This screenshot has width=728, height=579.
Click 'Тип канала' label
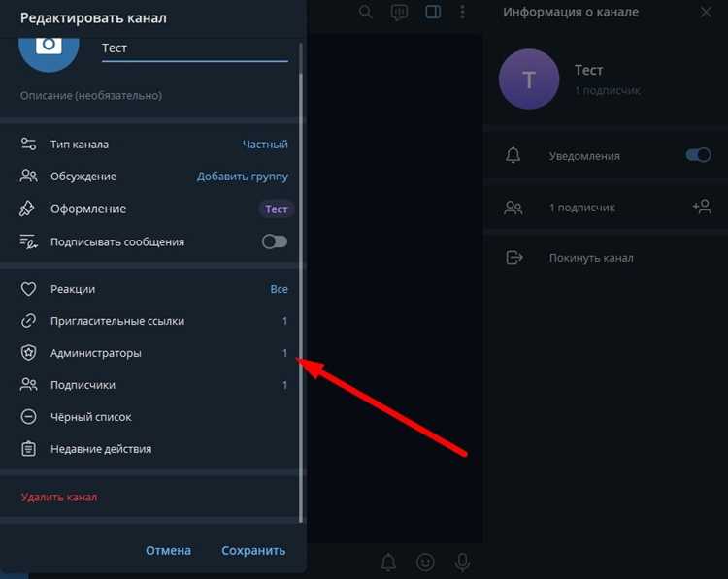coord(80,145)
